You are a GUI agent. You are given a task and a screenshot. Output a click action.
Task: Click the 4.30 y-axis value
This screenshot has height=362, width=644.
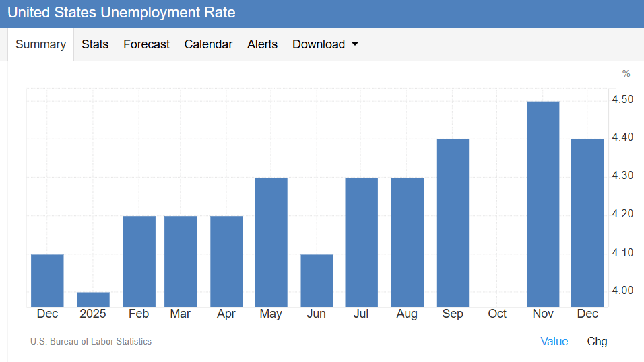(622, 176)
